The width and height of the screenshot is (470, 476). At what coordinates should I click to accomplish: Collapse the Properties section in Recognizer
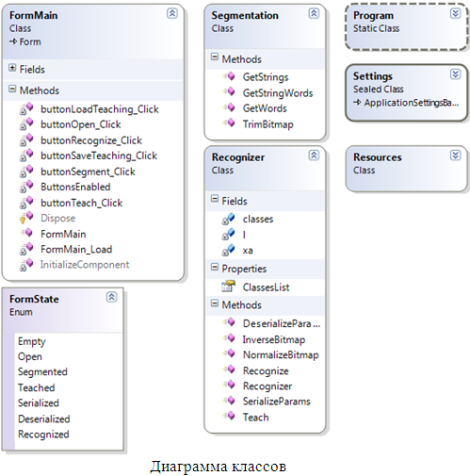tap(215, 268)
